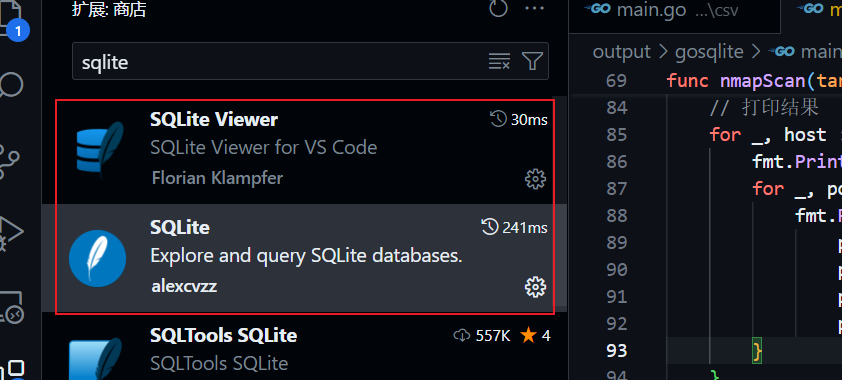Click the sqlite extension search box
The width and height of the screenshot is (842, 380).
click(x=310, y=61)
